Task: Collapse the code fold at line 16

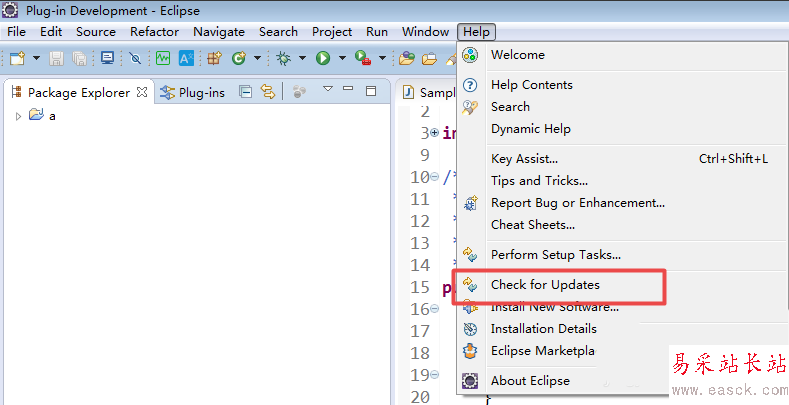Action: (434, 308)
